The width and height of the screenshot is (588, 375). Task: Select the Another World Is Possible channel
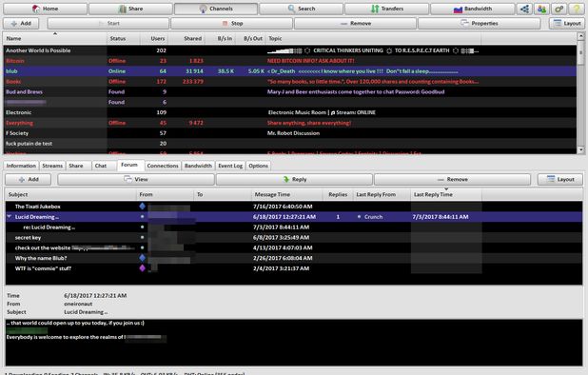point(290,50)
